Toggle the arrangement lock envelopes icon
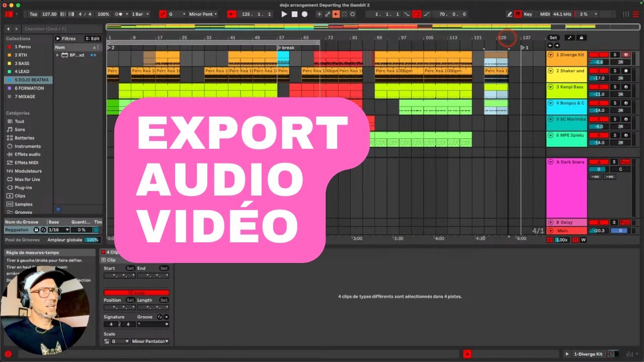The width and height of the screenshot is (644, 362). tap(581, 38)
